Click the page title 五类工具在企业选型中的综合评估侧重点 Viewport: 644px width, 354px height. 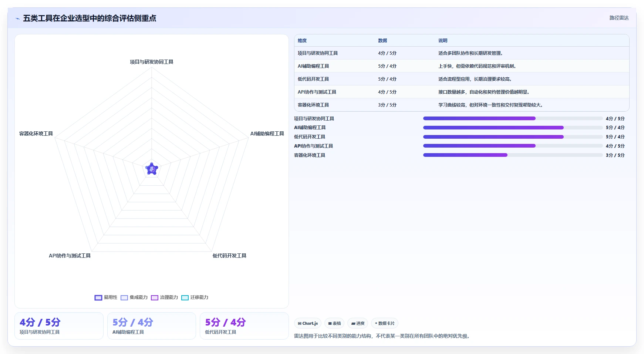(x=90, y=18)
